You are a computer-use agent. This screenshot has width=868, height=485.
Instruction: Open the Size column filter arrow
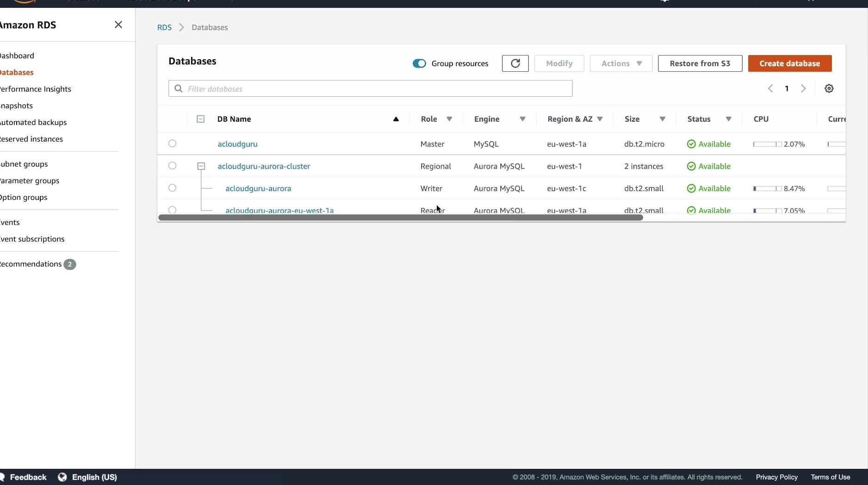click(x=663, y=119)
